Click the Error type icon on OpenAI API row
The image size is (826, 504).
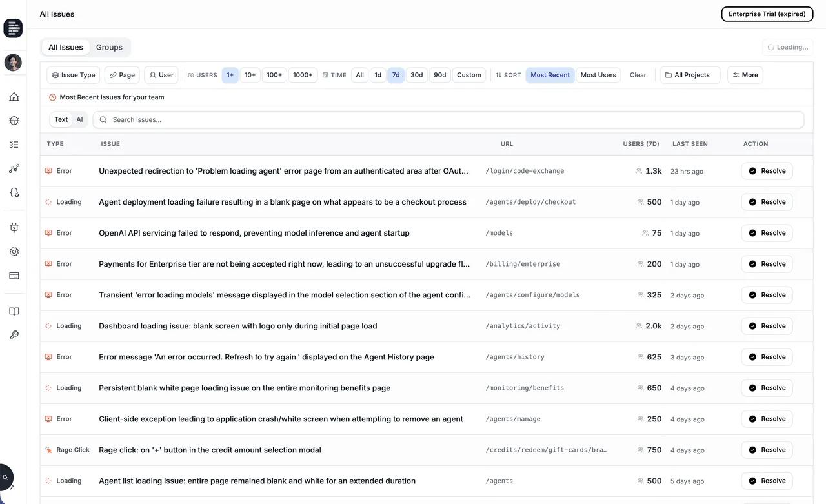48,233
